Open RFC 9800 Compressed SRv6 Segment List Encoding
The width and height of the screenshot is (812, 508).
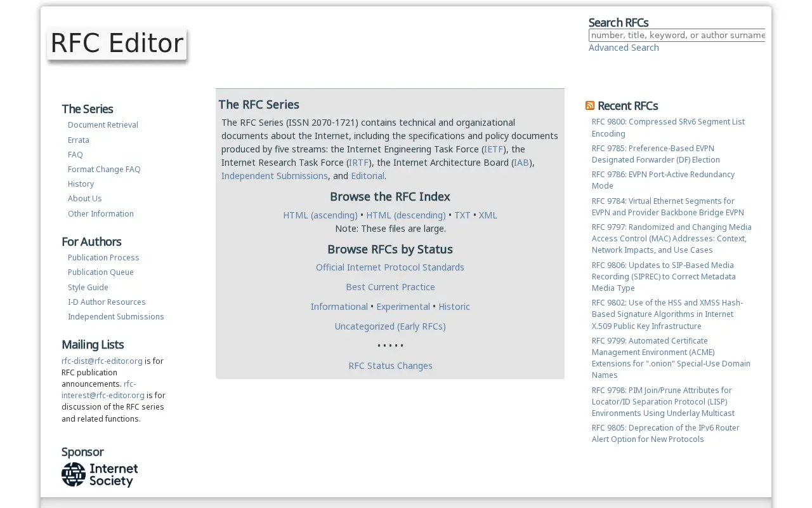(668, 128)
